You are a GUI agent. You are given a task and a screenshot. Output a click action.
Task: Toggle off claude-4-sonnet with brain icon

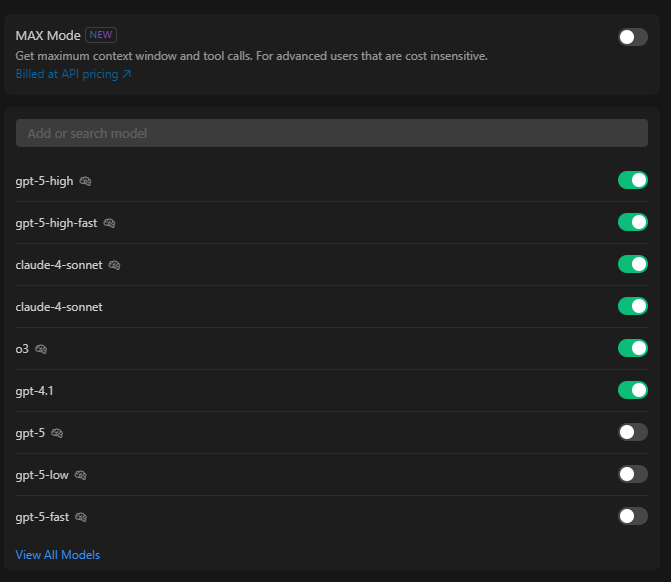pyautogui.click(x=632, y=264)
